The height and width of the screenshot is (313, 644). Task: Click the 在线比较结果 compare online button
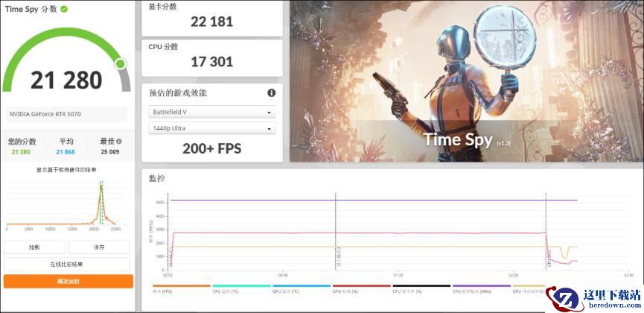[67, 264]
